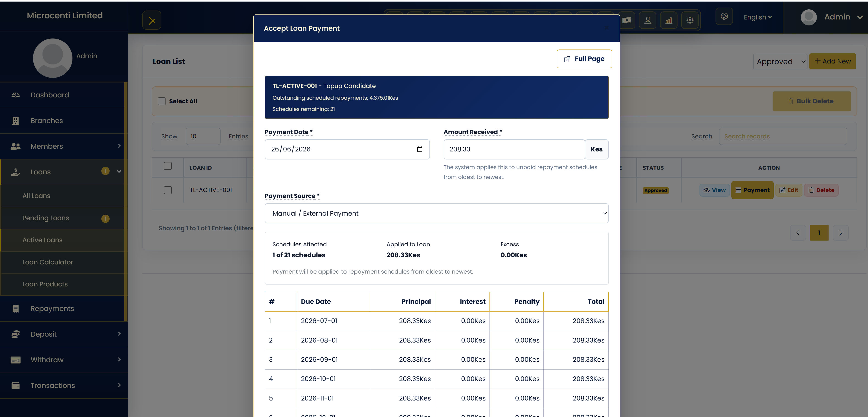Viewport: 868px width, 417px height.
Task: Click schedule row due 2026-09-01
Action: tap(436, 360)
